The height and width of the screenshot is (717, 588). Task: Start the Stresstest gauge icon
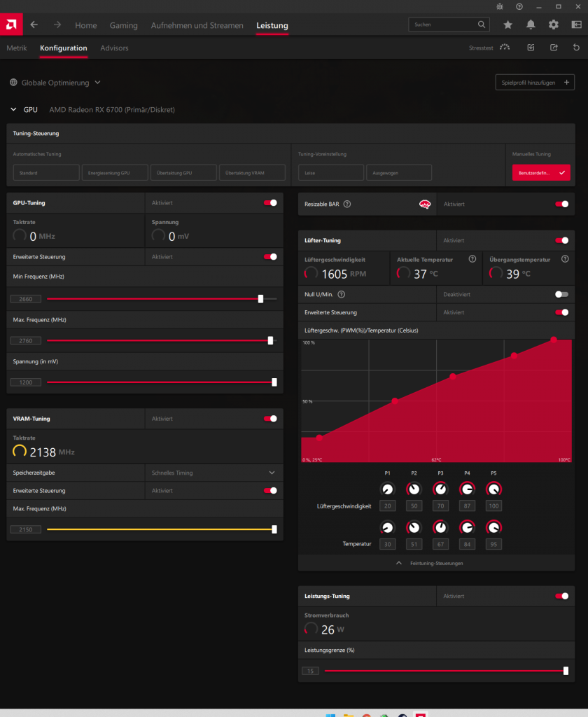tap(505, 48)
